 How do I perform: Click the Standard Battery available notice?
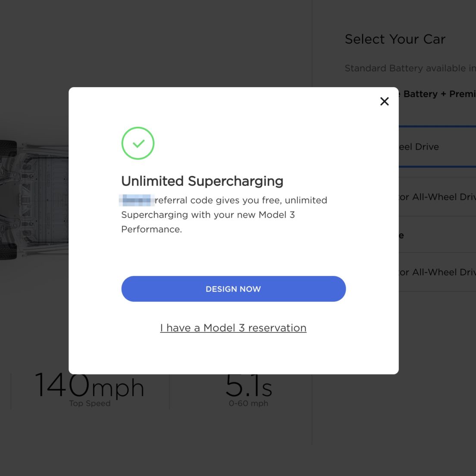(x=410, y=68)
